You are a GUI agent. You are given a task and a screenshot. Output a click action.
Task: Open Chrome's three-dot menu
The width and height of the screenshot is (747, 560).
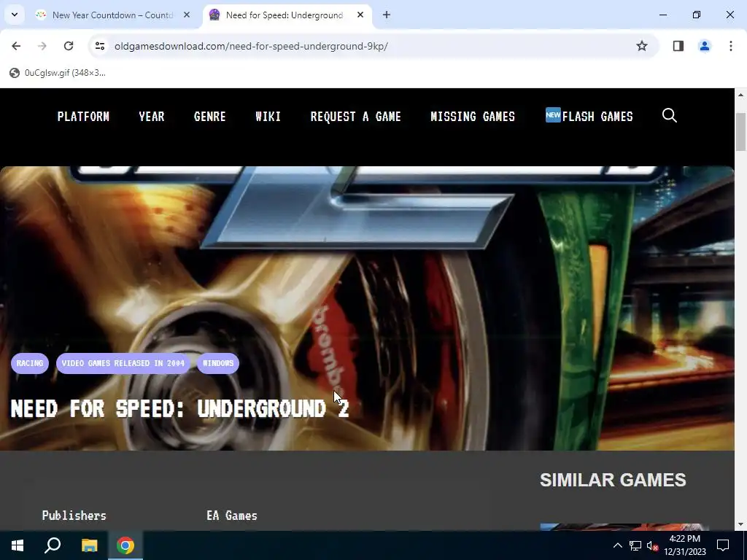730,46
